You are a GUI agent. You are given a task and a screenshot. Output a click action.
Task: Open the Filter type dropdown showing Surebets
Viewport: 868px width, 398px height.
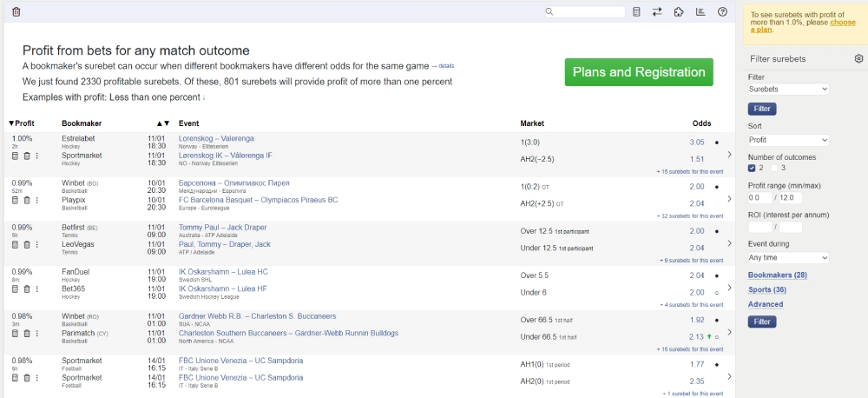click(788, 89)
